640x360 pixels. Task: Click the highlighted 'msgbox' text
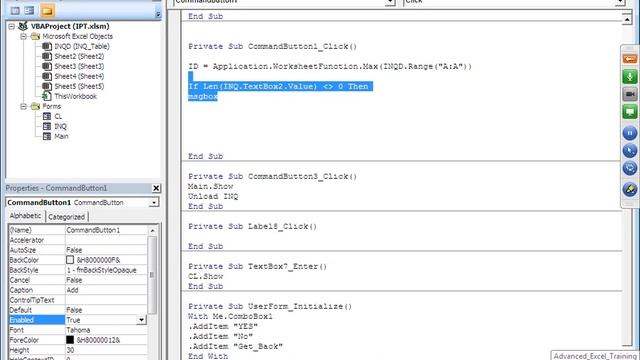[203, 96]
